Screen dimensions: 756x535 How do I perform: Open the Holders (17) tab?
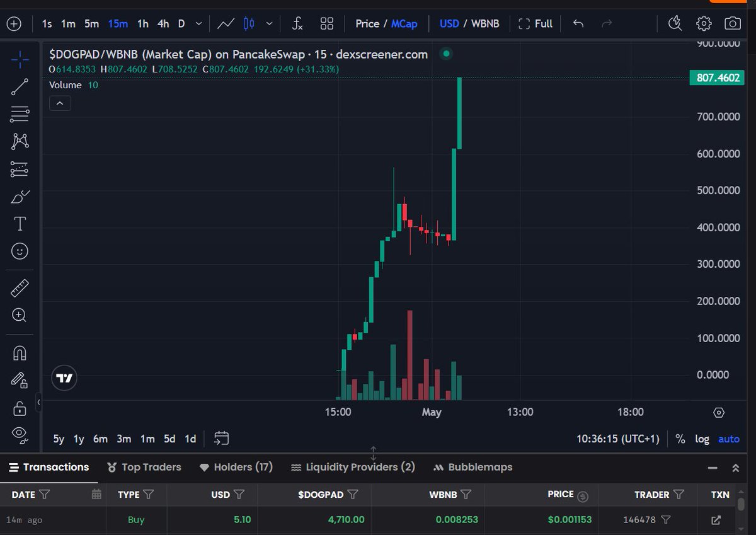pyautogui.click(x=236, y=467)
